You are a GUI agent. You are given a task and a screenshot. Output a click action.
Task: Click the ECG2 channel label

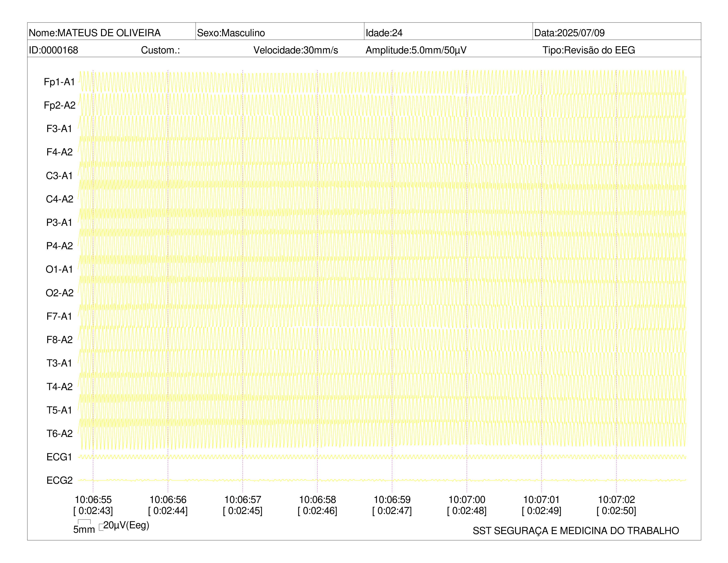[59, 480]
